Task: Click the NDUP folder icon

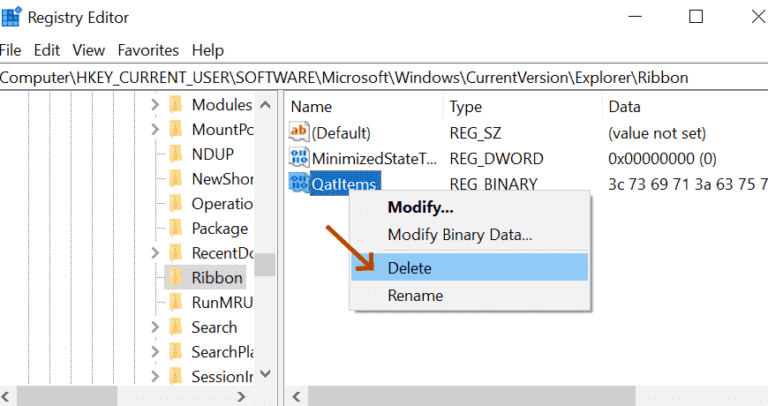Action: 176,154
